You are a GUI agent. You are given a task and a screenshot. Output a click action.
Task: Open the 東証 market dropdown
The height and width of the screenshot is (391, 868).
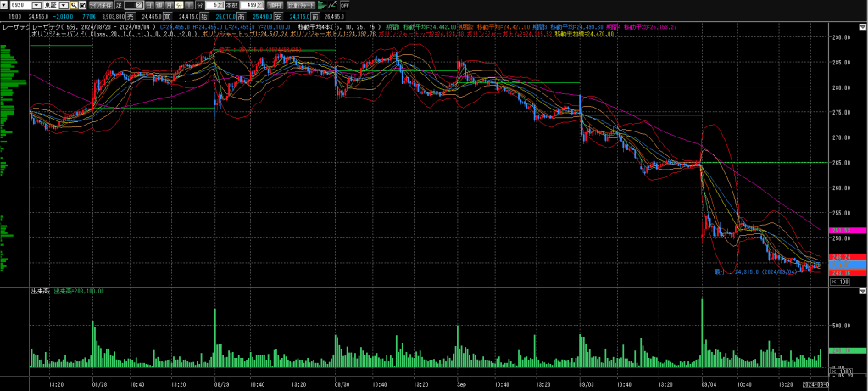(x=64, y=5)
